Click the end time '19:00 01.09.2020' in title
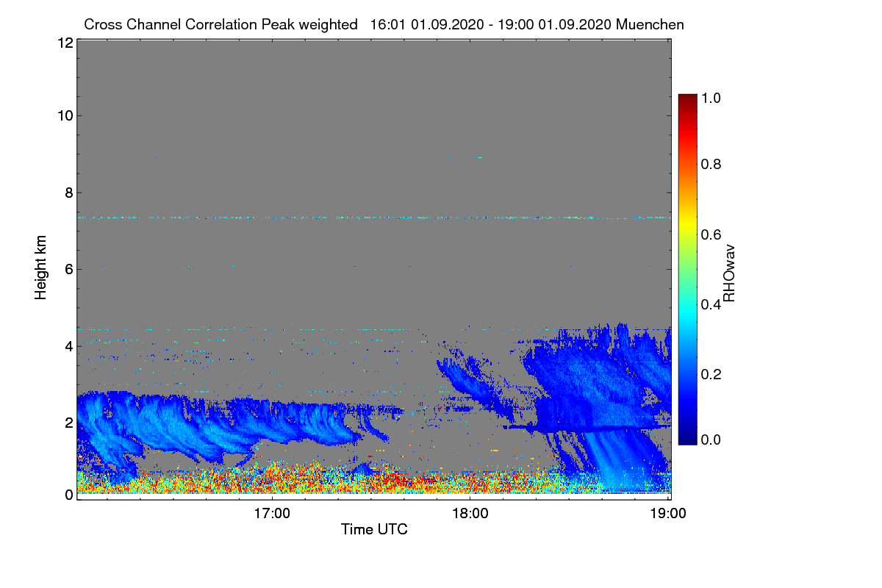882x588 pixels. click(554, 24)
